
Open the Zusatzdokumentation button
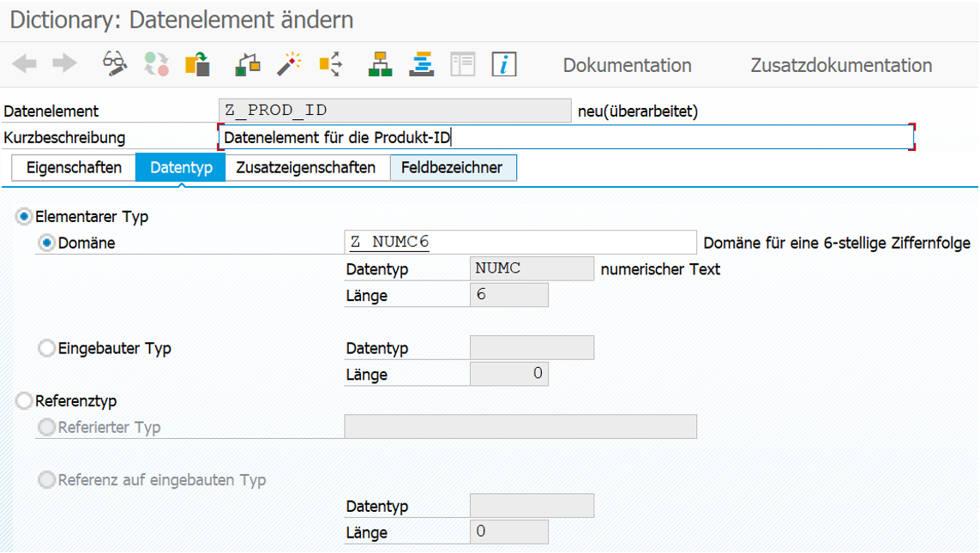click(841, 65)
